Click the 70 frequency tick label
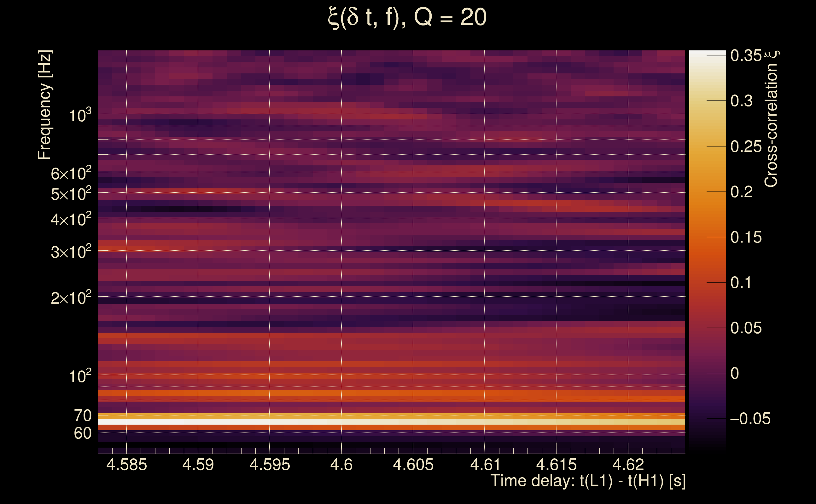 point(82,416)
